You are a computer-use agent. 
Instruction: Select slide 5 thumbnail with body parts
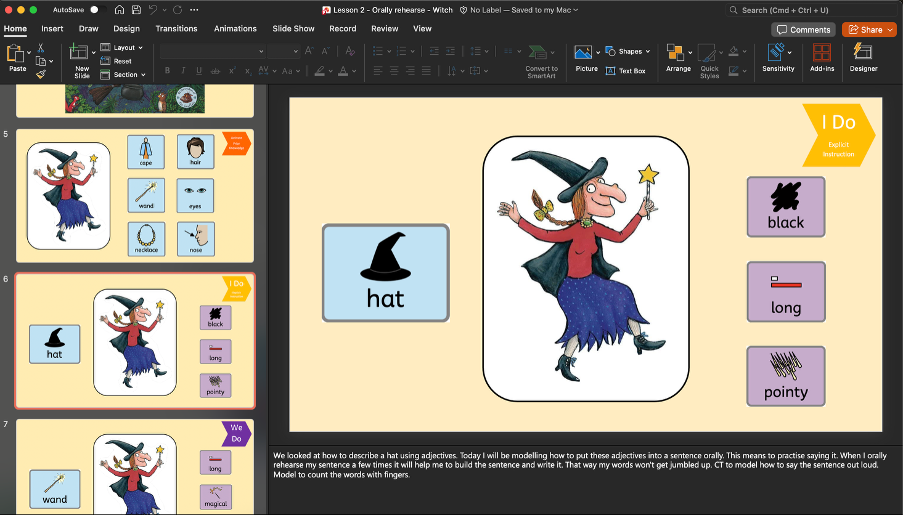pos(135,196)
